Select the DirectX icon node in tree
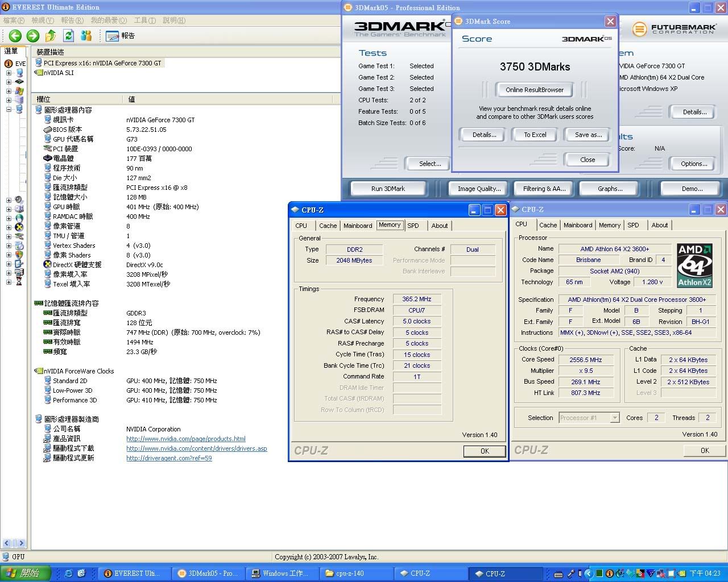Image resolution: width=728 pixels, height=582 pixels. click(x=19, y=227)
